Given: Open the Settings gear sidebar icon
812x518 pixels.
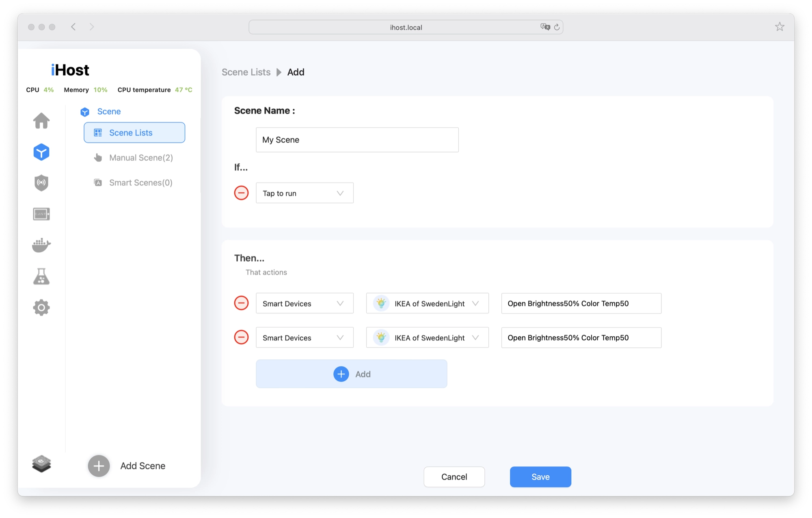Looking at the screenshot, I should pos(41,307).
